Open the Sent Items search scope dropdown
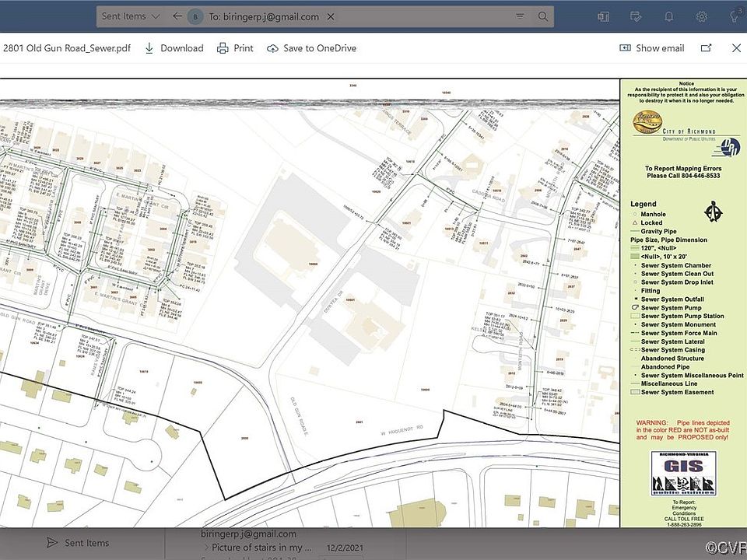 pyautogui.click(x=131, y=16)
